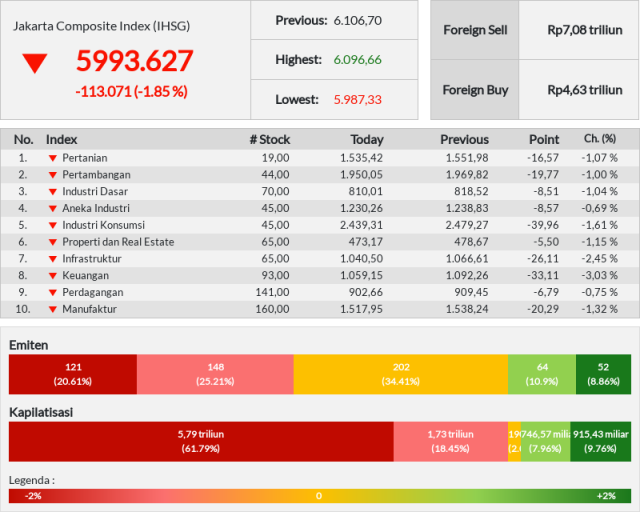Click the Kapitalisasi section heading

[41, 413]
